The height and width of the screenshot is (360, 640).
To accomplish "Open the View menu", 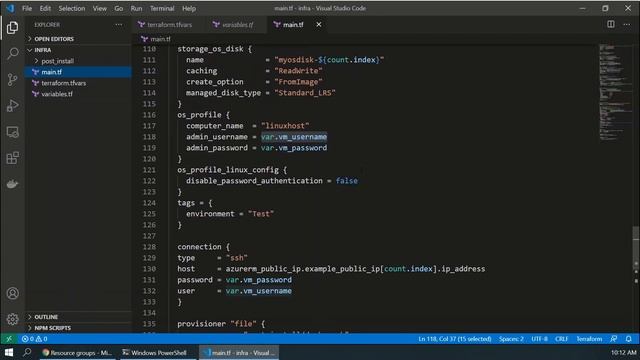I will click(100, 8).
